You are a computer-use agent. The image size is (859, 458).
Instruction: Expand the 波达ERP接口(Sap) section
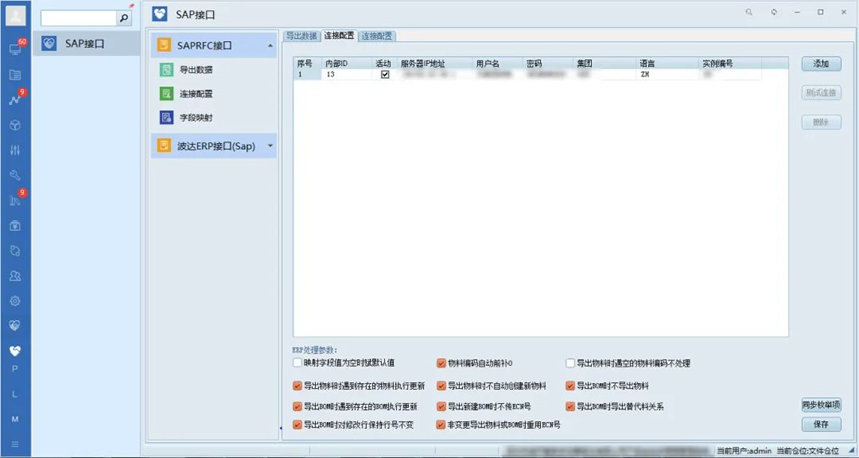point(269,146)
